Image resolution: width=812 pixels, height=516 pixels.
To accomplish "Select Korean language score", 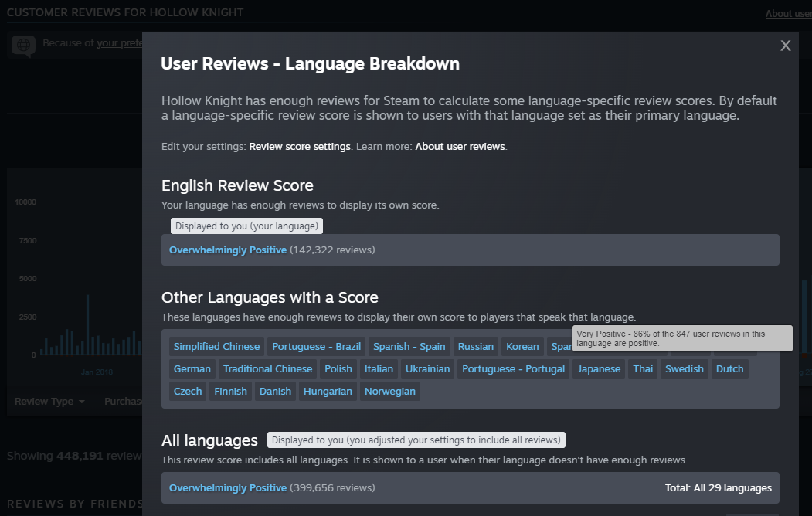I will 522,347.
